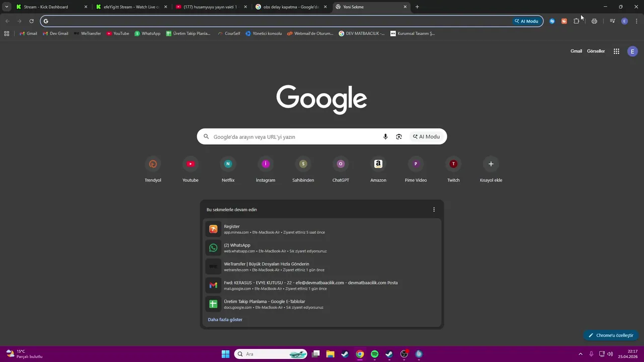The image size is (644, 362).
Task: Open Task View on the taskbar
Action: (x=316, y=354)
